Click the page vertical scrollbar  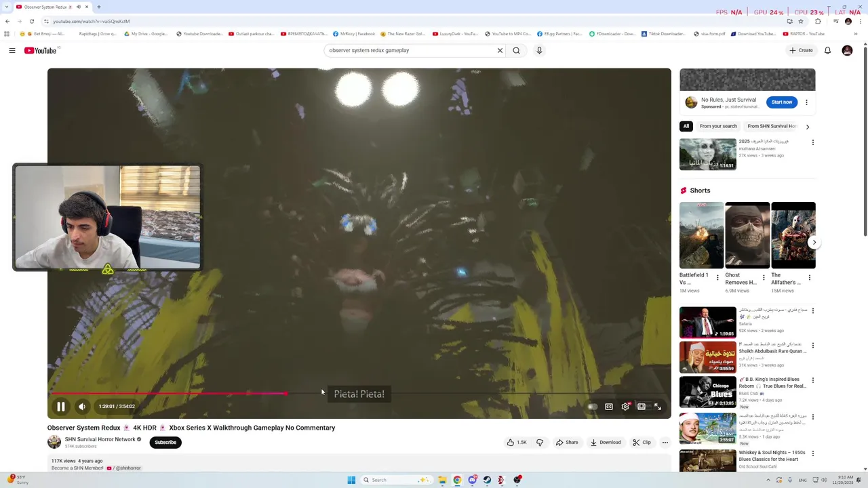[865, 142]
